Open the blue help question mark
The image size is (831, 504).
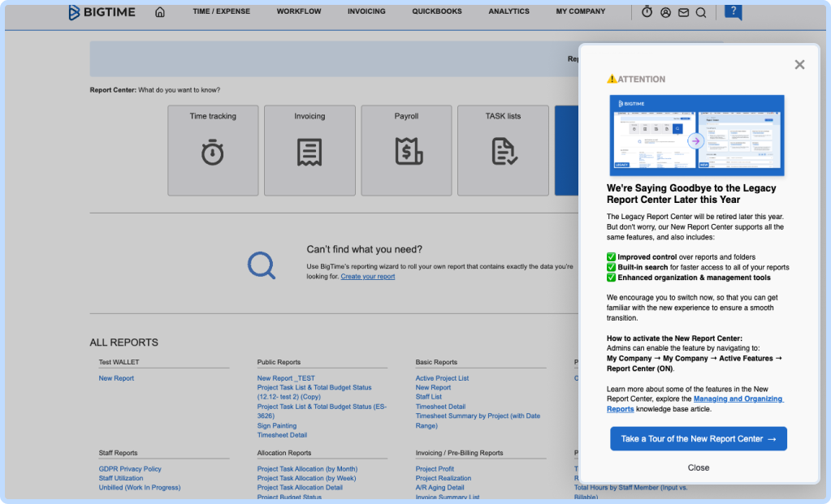[x=734, y=11]
